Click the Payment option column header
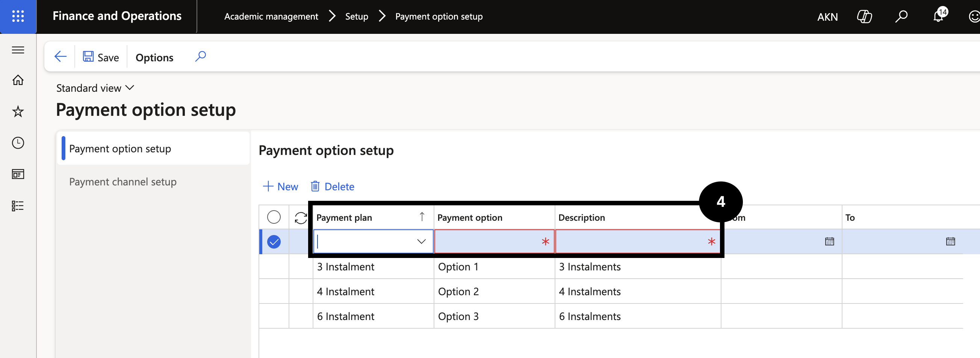 (494, 217)
